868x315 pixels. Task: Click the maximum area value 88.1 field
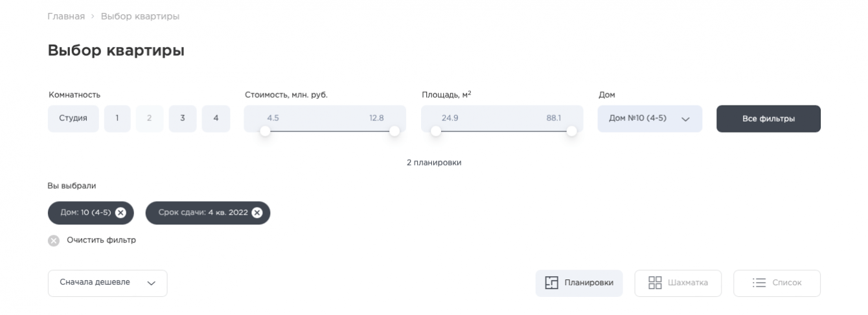tap(553, 118)
